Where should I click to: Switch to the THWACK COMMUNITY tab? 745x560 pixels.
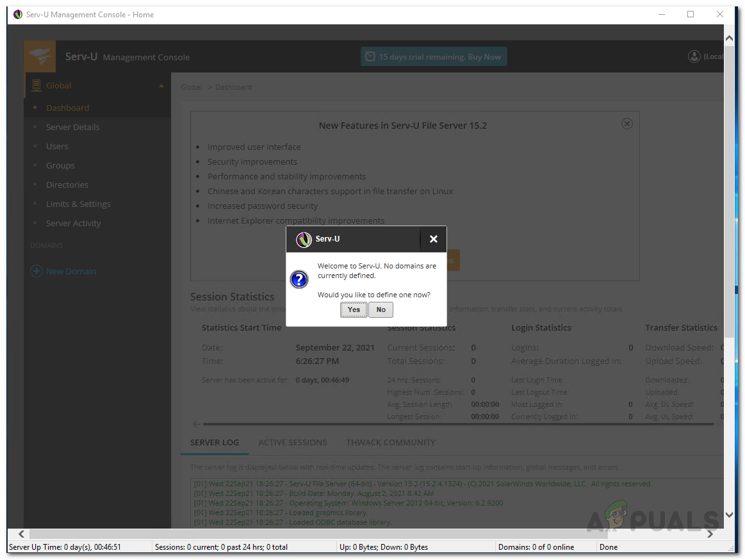pos(391,443)
